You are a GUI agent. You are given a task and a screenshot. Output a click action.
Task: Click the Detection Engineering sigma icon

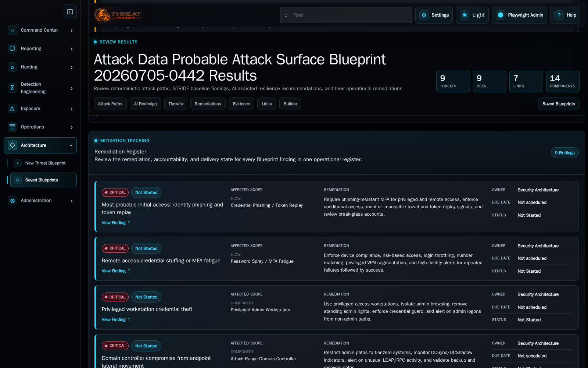click(x=12, y=88)
